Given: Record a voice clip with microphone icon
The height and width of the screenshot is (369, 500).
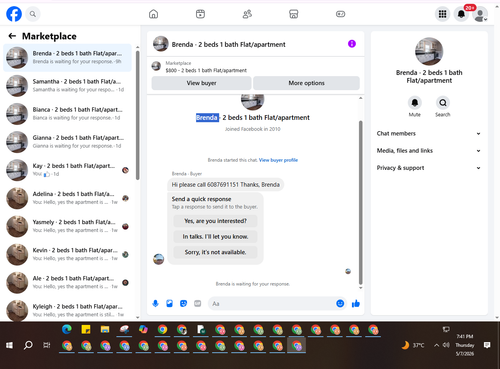Looking at the screenshot, I should click(155, 303).
